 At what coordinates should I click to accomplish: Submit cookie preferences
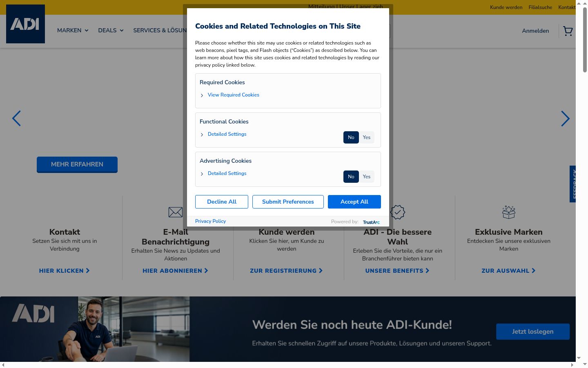(x=288, y=202)
